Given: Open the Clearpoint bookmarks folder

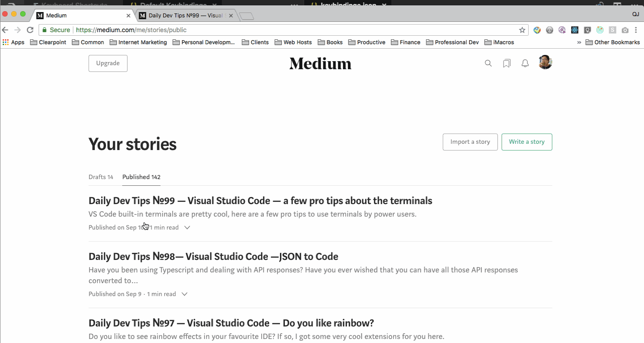Looking at the screenshot, I should (48, 42).
